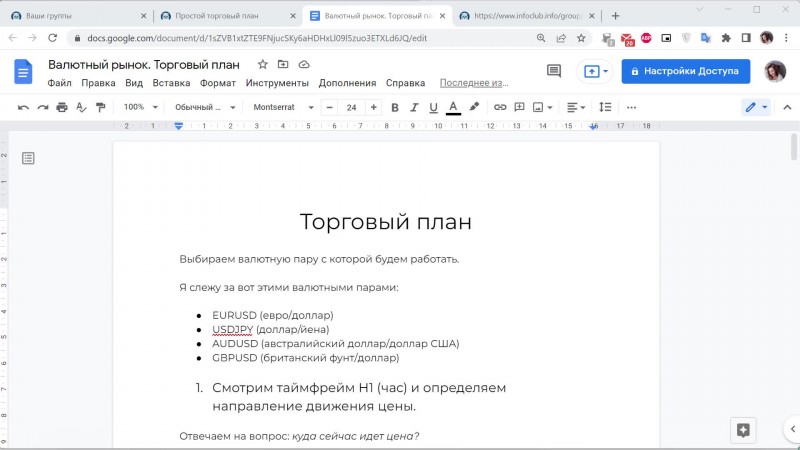
Task: Click the Redo arrow in toolbar
Action: (x=43, y=107)
